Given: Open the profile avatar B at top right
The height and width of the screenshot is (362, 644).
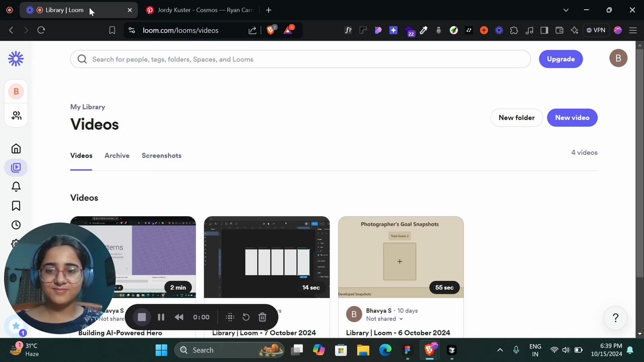Looking at the screenshot, I should tap(618, 58).
